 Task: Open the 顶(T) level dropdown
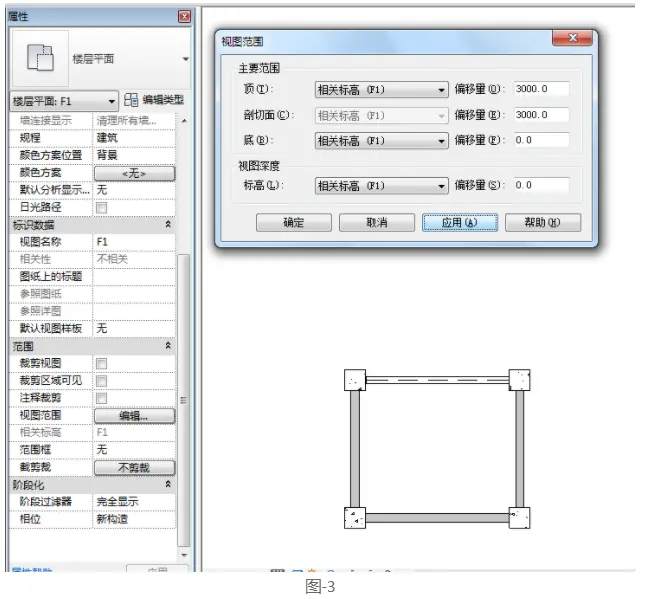click(381, 90)
